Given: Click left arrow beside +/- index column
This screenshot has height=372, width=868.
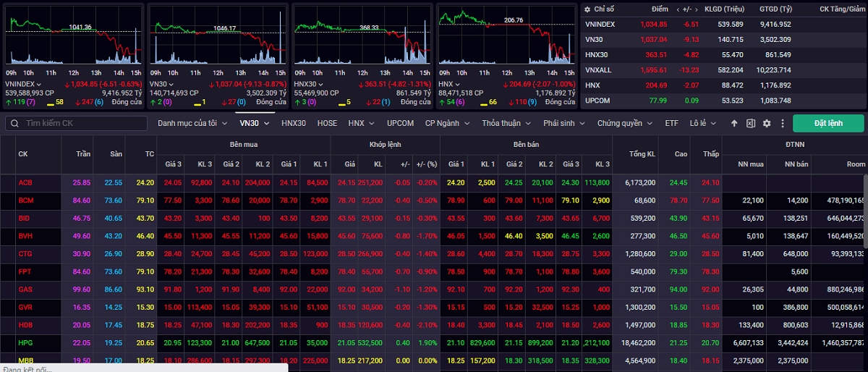Looking at the screenshot, I should (x=678, y=9).
